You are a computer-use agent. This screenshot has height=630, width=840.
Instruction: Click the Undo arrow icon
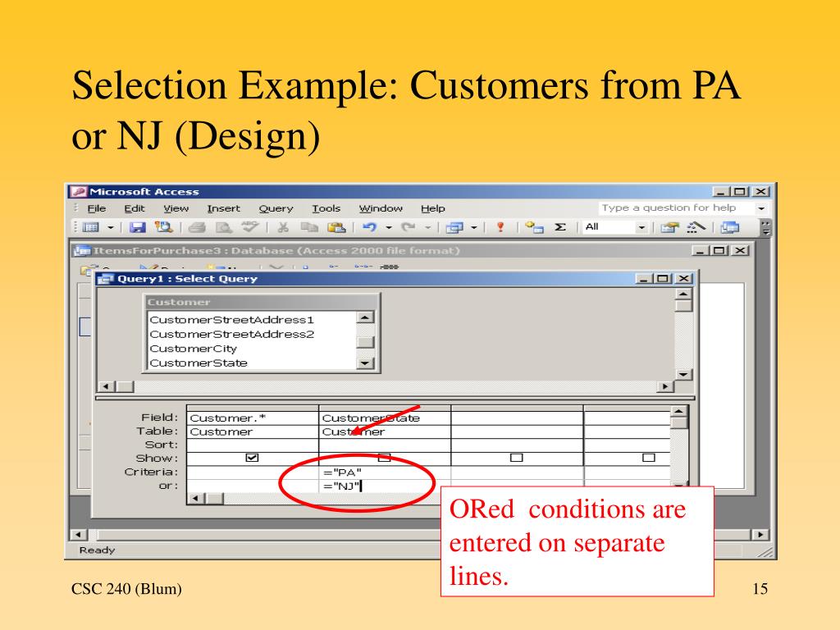coord(370,228)
